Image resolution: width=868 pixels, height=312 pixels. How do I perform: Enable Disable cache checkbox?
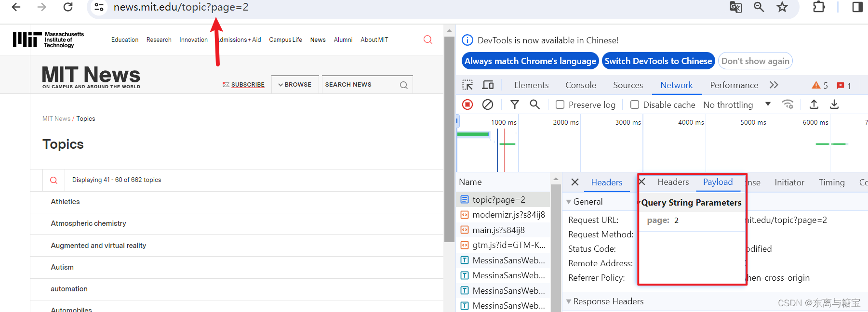pyautogui.click(x=635, y=104)
